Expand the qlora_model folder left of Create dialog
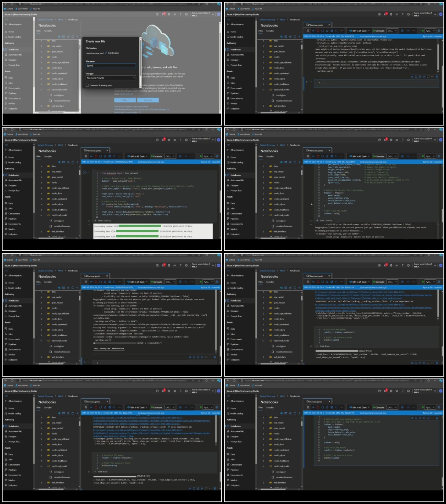The height and width of the screenshot is (504, 446). click(x=41, y=52)
